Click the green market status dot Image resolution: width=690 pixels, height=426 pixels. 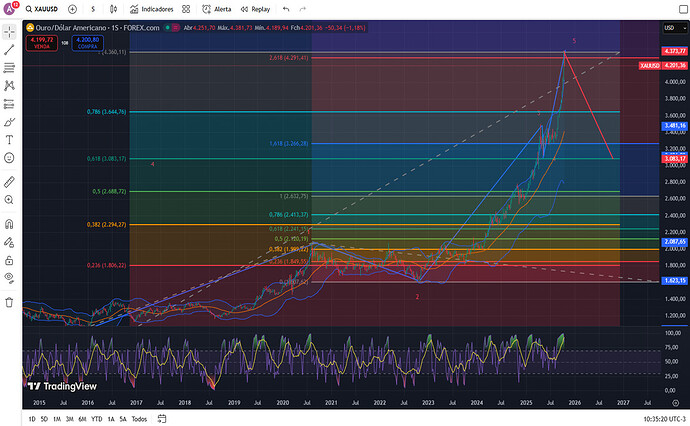pyautogui.click(x=168, y=28)
